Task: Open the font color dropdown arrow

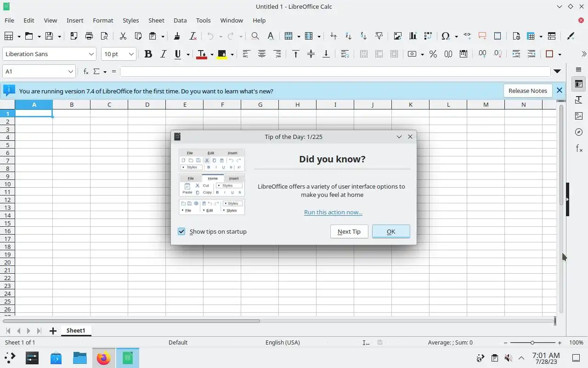Action: click(212, 54)
